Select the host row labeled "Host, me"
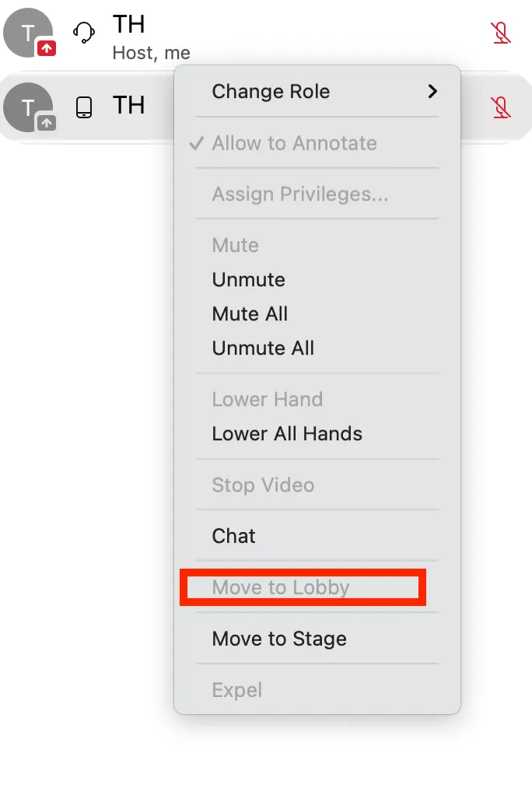This screenshot has width=532, height=795. point(151,53)
